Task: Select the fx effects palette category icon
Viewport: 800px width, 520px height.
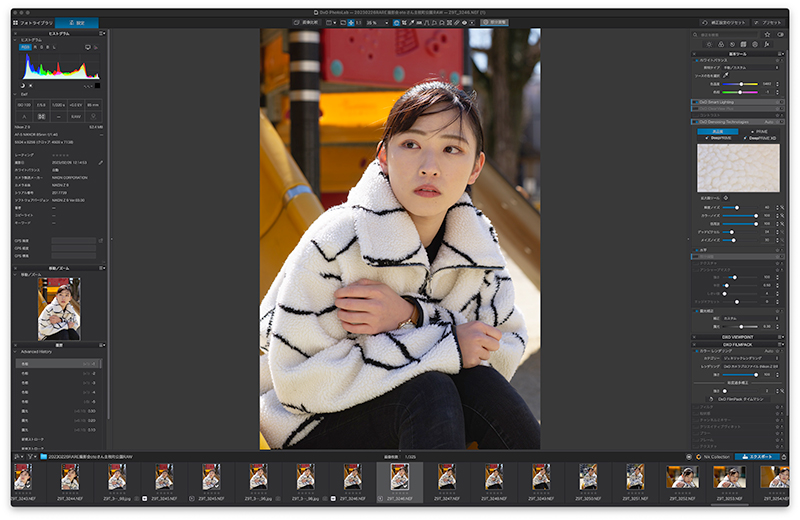Action: click(x=767, y=44)
